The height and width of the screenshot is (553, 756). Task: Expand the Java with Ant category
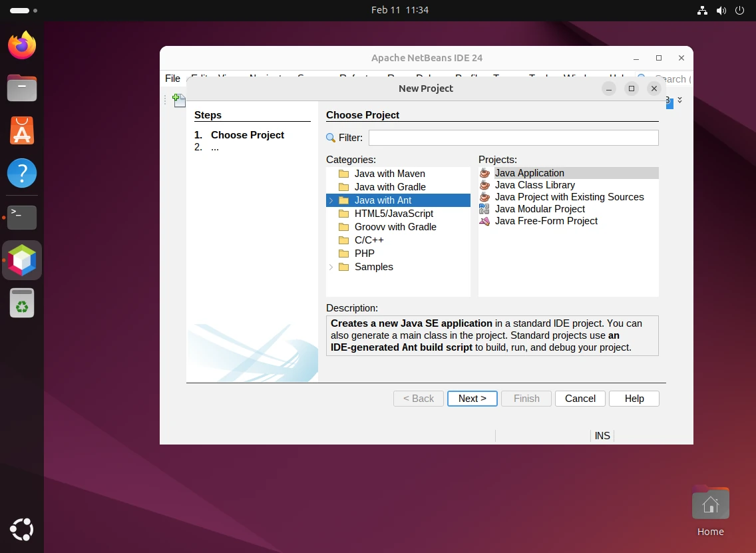click(x=331, y=200)
